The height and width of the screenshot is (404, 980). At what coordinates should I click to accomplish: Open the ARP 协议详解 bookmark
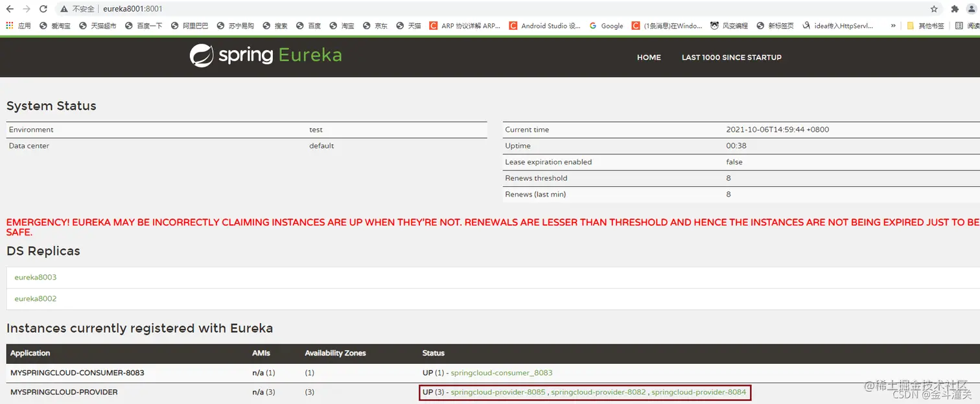pyautogui.click(x=465, y=26)
